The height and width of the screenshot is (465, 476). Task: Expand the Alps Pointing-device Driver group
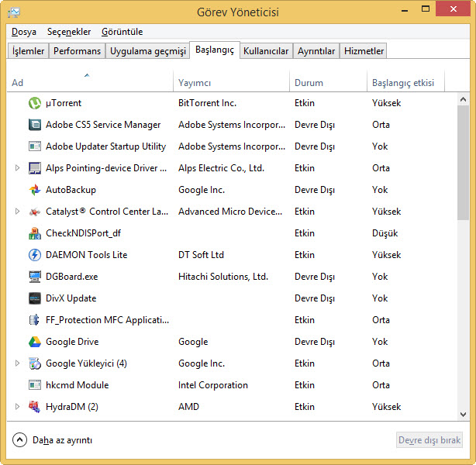pos(17,168)
